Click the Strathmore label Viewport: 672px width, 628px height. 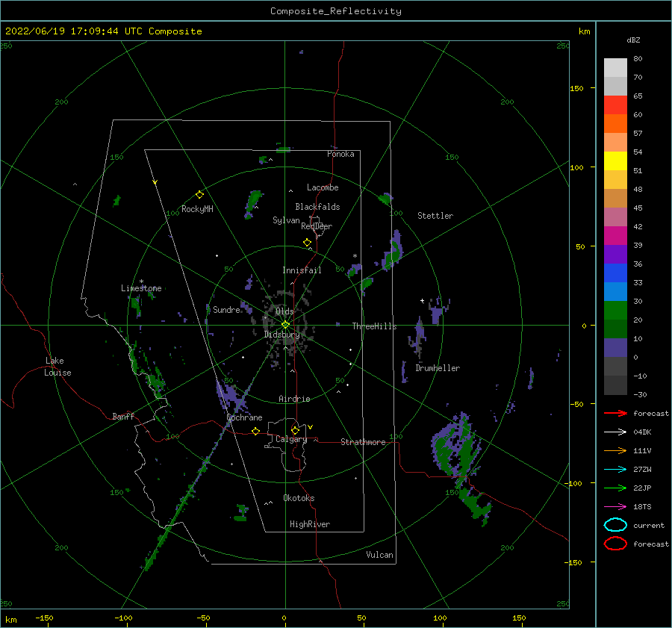point(363,442)
